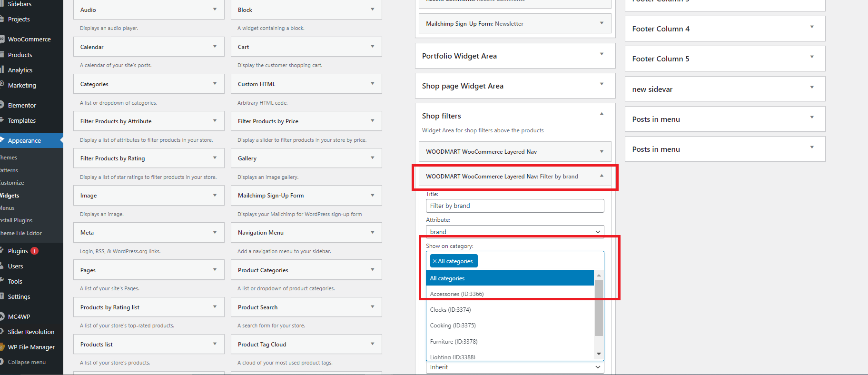Screen dimensions: 868x375
Task: Open Marketing in the admin sidebar
Action: (22, 86)
